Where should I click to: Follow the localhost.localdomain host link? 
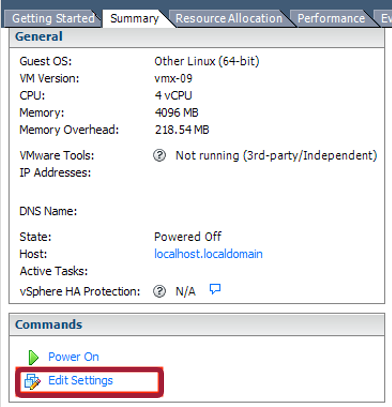click(208, 254)
